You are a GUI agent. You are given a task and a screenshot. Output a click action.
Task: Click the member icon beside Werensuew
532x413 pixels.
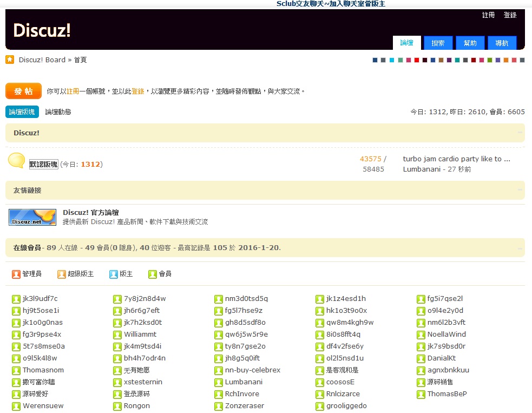pos(16,406)
